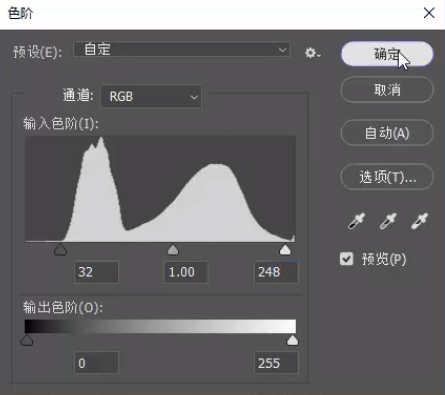The image size is (445, 395).
Task: Click the output highlight field showing 255
Action: (x=276, y=363)
